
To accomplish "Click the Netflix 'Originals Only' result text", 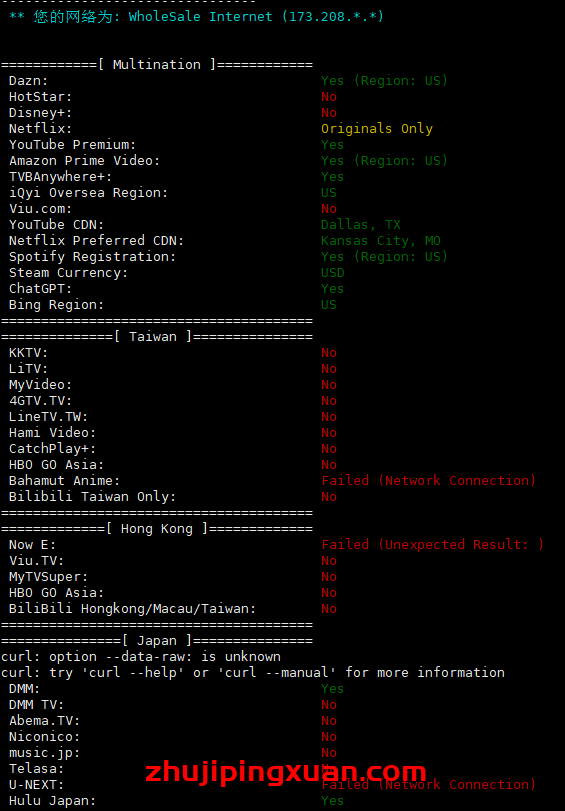I will click(377, 129).
